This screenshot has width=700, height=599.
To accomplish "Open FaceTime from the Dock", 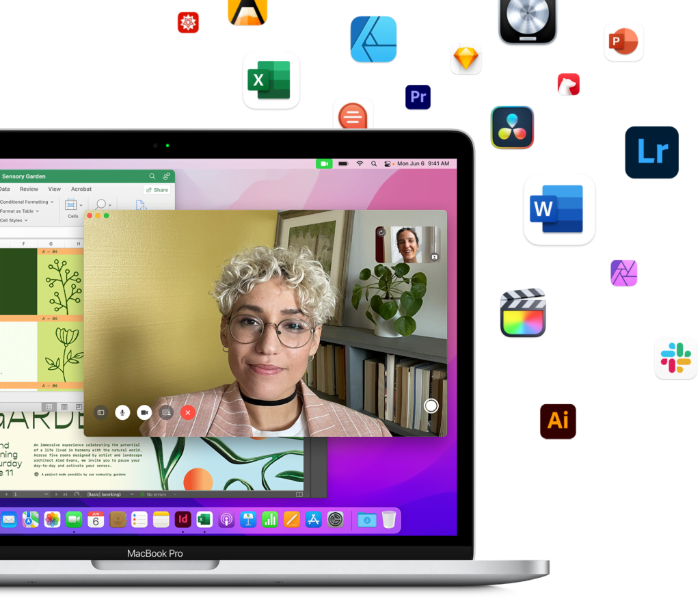I will (x=74, y=520).
